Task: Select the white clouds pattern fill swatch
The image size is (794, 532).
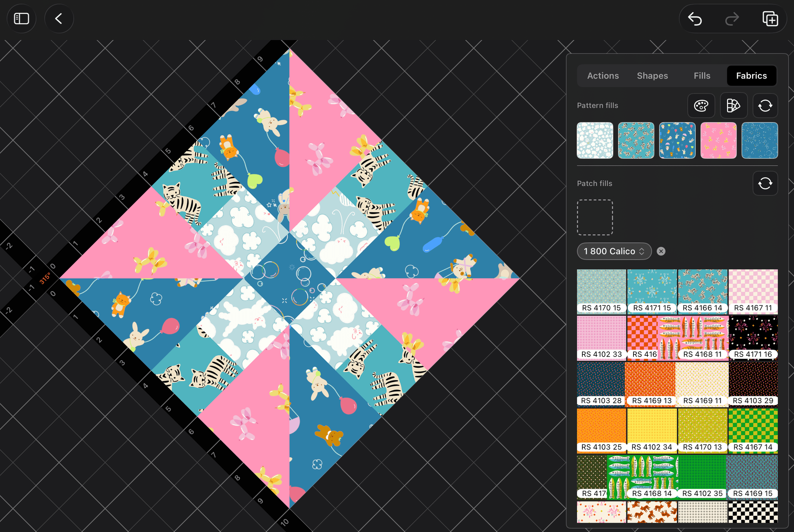Action: coord(595,141)
